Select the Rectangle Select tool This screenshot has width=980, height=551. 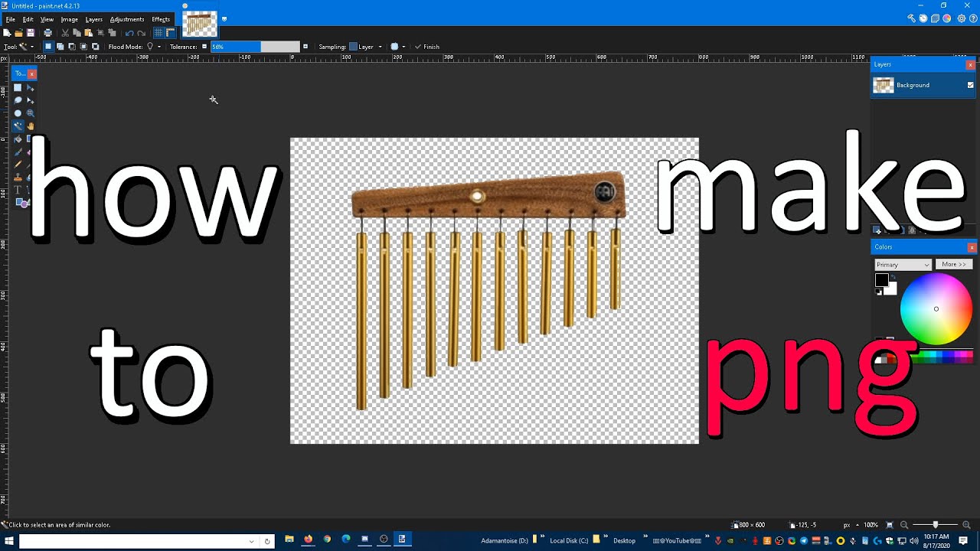[18, 87]
